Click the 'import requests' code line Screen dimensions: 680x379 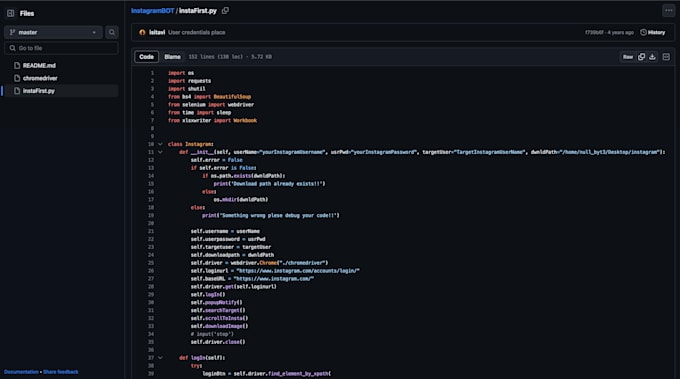coord(190,81)
